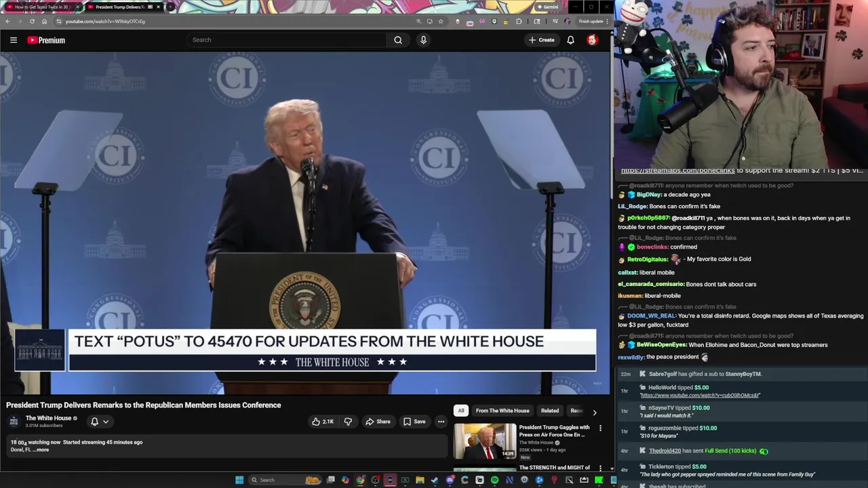Close the President Trump Delivers tab
868x488 pixels.
(158, 7)
